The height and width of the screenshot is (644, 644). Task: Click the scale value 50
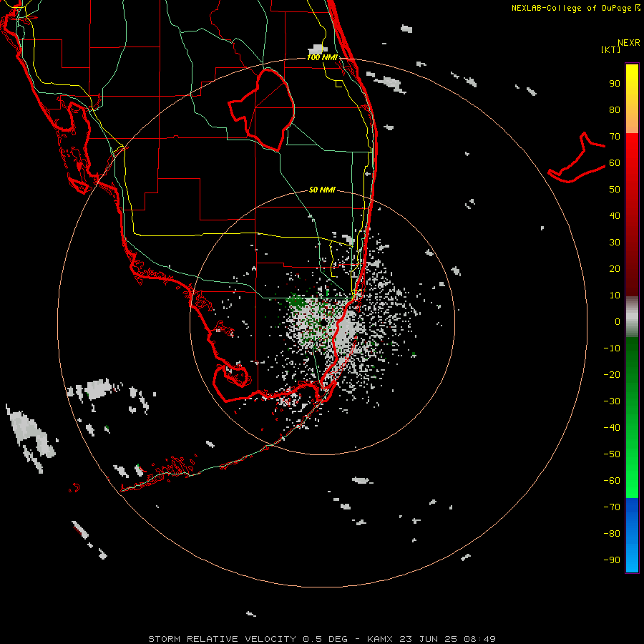coord(615,190)
